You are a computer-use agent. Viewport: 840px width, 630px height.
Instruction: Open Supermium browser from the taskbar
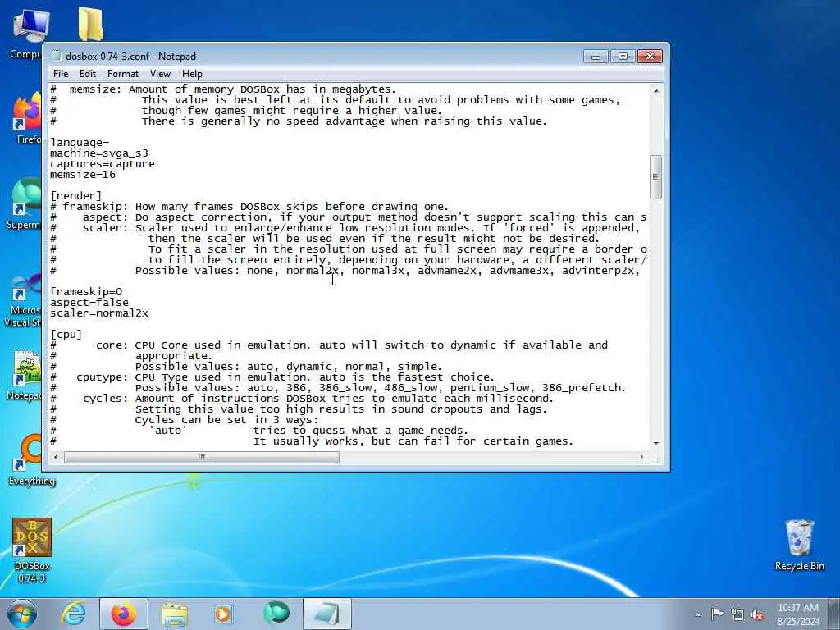(276, 613)
